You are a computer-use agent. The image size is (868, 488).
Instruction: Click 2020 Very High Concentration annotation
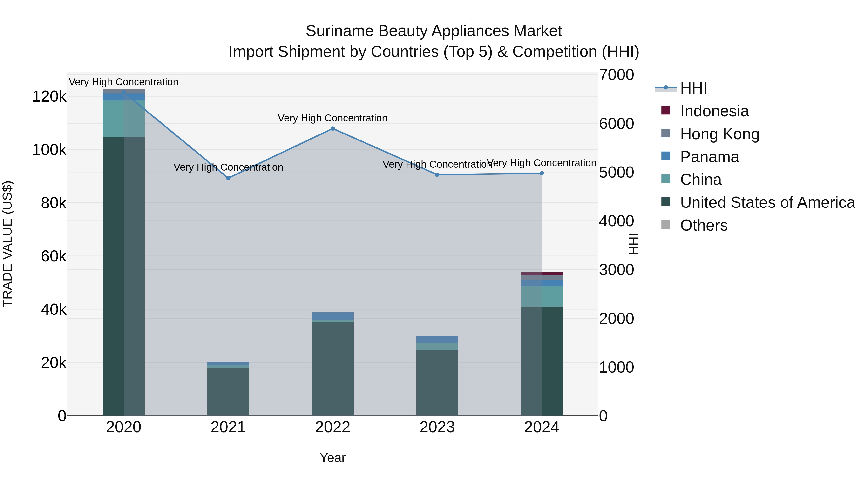tap(124, 82)
